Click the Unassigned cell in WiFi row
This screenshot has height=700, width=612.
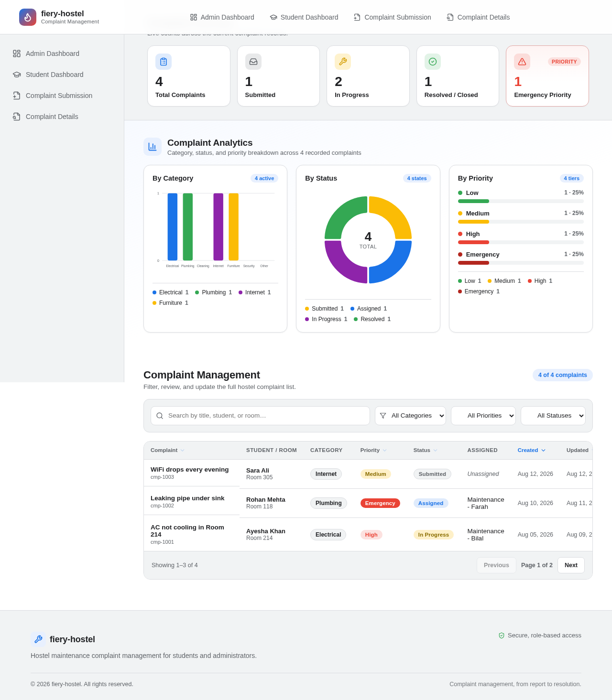[483, 474]
